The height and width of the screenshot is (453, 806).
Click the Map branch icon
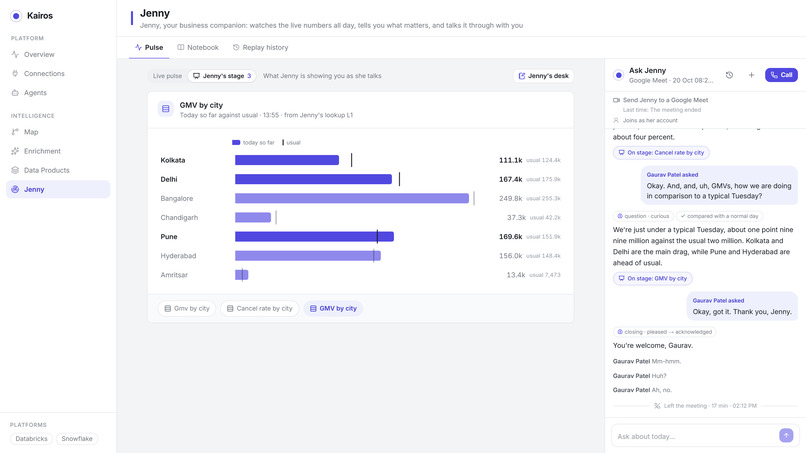click(x=15, y=132)
